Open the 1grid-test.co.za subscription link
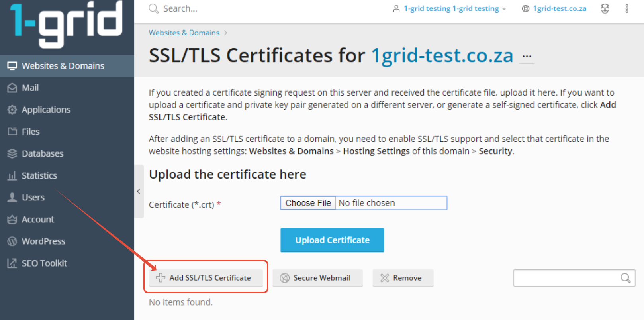The image size is (644, 320). [560, 8]
